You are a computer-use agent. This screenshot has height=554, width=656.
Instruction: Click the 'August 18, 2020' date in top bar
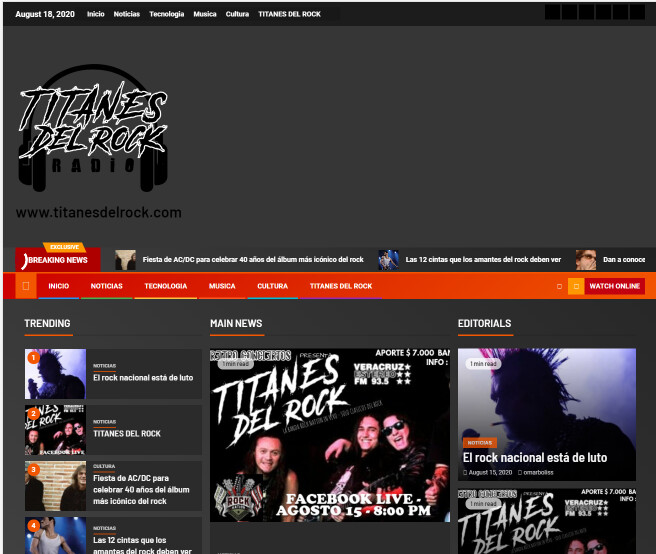click(45, 14)
